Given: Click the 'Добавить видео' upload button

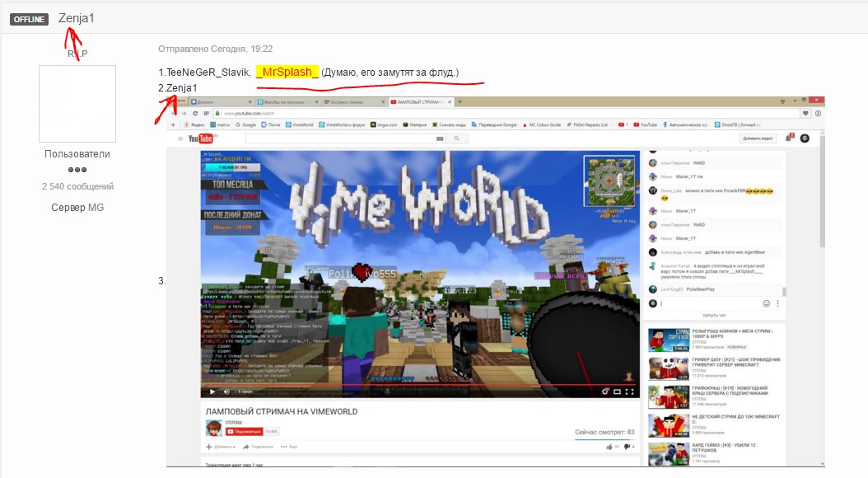Looking at the screenshot, I should pos(758,138).
